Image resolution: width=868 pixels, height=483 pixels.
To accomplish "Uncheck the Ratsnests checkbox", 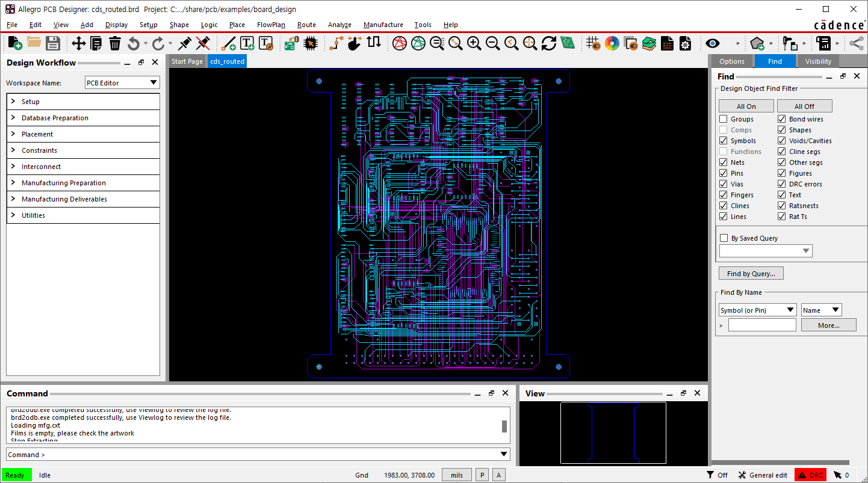I will click(x=782, y=206).
